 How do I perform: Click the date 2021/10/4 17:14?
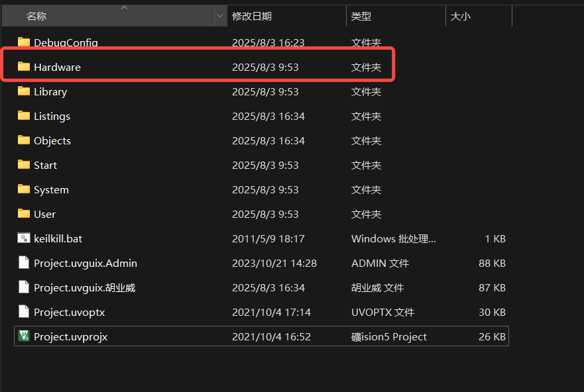(x=271, y=313)
